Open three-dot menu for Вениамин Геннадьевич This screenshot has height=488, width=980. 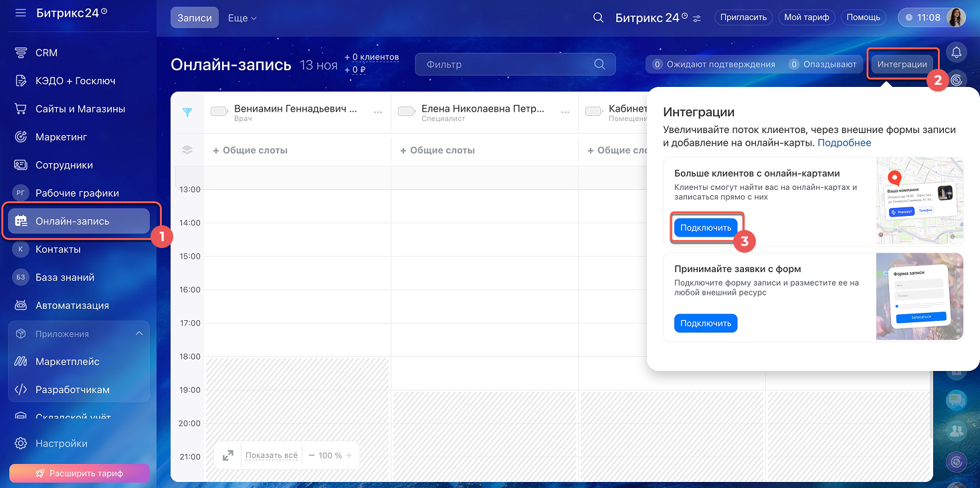pos(378,112)
